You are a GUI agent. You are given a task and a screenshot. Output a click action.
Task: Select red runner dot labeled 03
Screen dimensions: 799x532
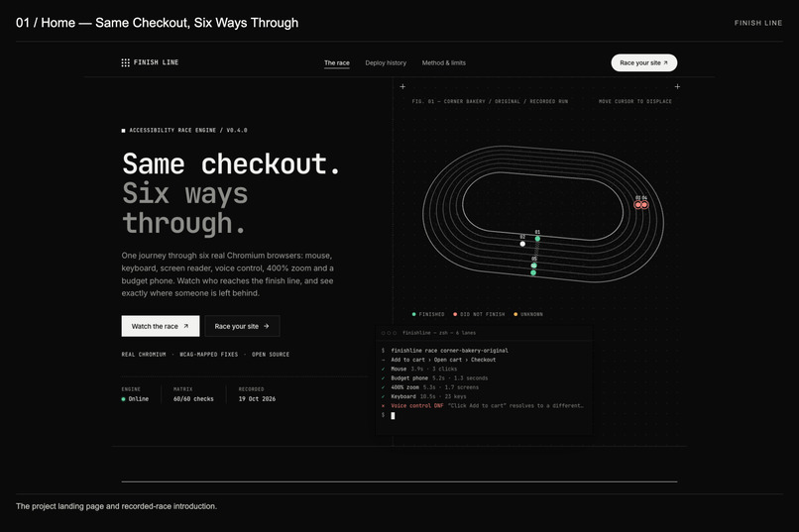coord(637,205)
